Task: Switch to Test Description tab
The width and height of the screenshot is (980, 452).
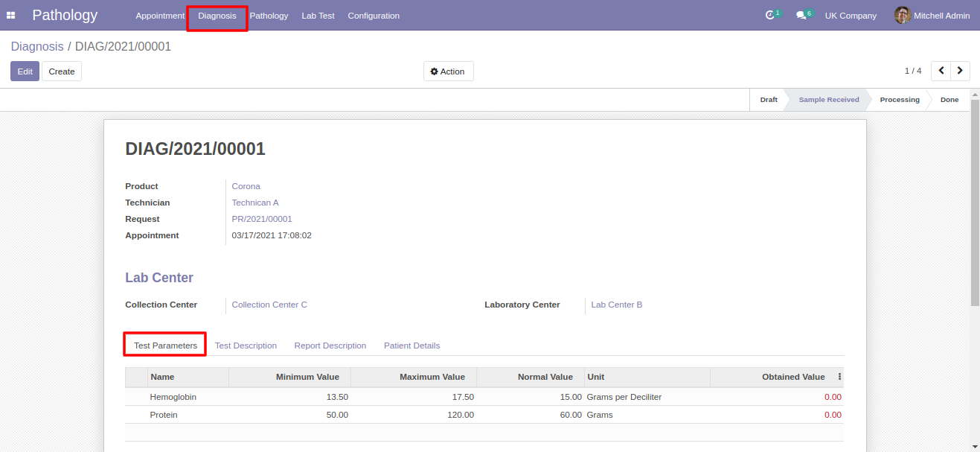Action: [246, 346]
